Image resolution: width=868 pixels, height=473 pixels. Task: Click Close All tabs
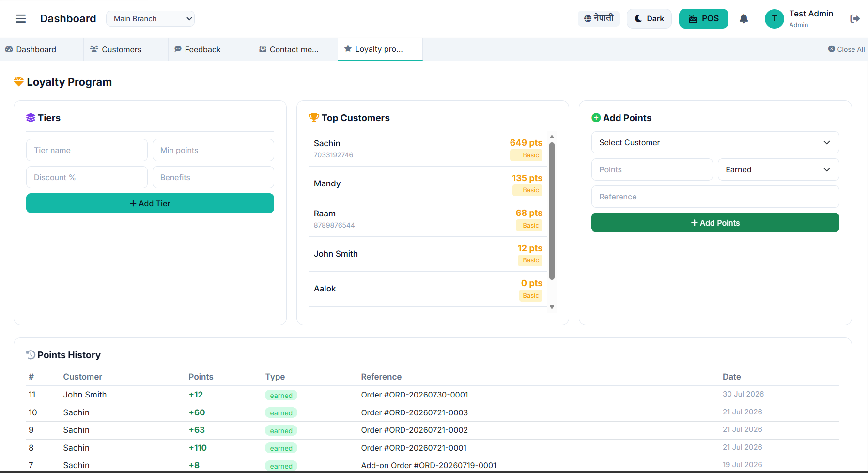pos(846,49)
